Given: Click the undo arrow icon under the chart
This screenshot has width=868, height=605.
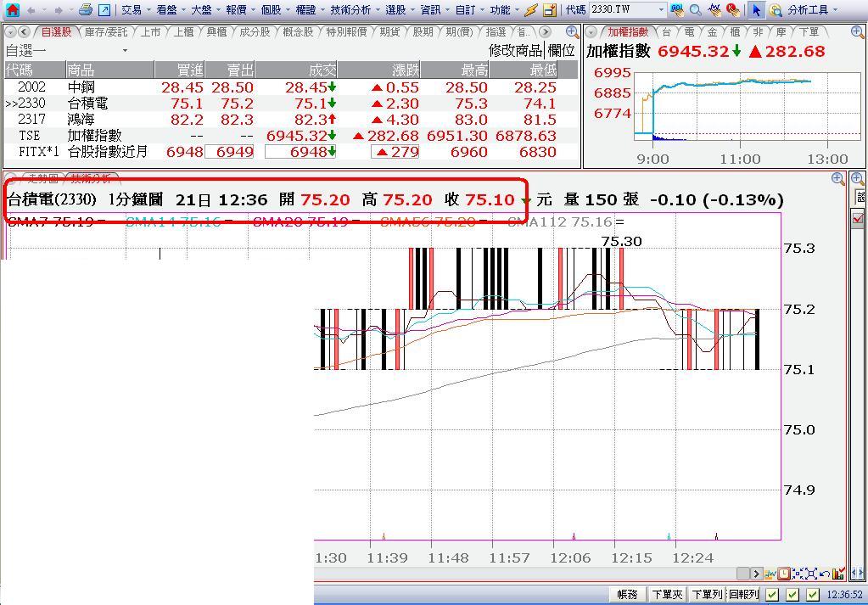Looking at the screenshot, I should tap(824, 574).
